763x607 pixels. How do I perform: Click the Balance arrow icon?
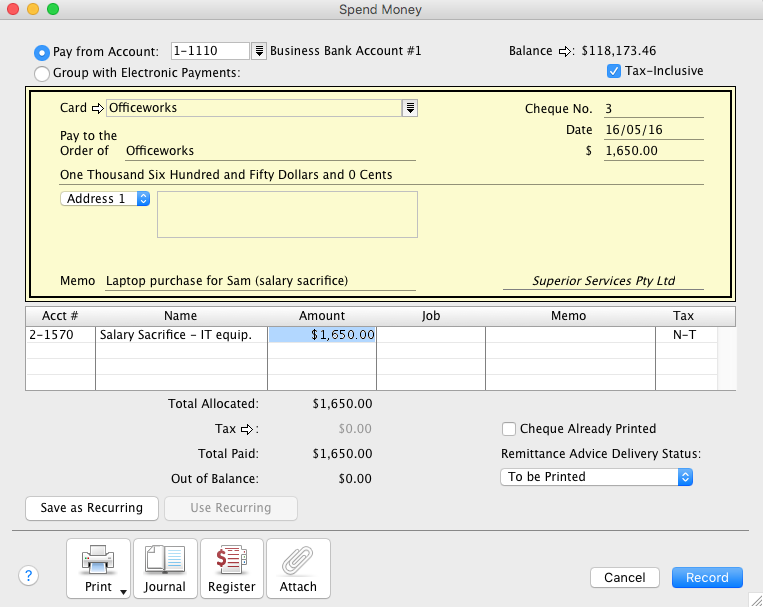(x=567, y=51)
